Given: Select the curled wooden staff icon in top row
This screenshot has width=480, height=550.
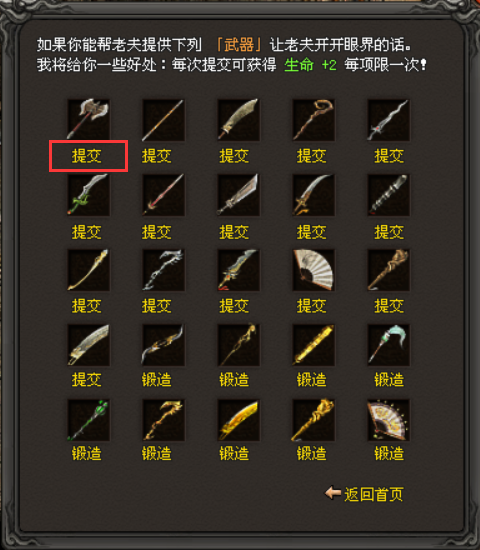Looking at the screenshot, I should coord(313,120).
